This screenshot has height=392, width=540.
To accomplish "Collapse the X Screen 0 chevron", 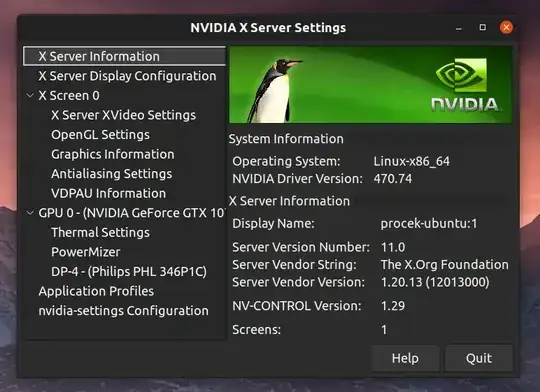I will (30, 95).
